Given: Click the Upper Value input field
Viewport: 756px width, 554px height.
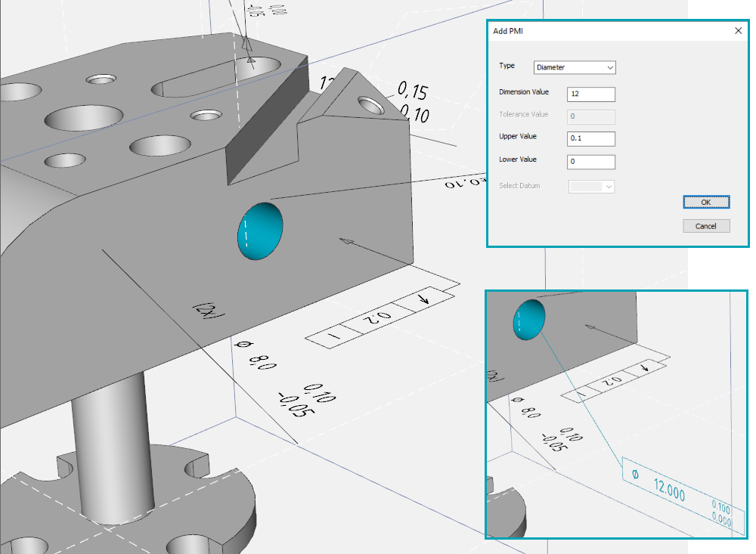Looking at the screenshot, I should [x=590, y=139].
